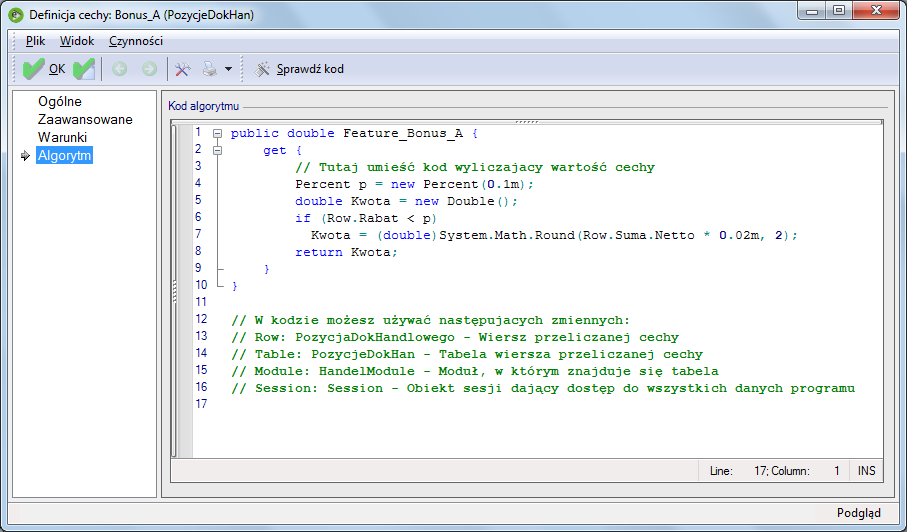Click the '// Table: PozycjeDokHan' comment line

467,354
